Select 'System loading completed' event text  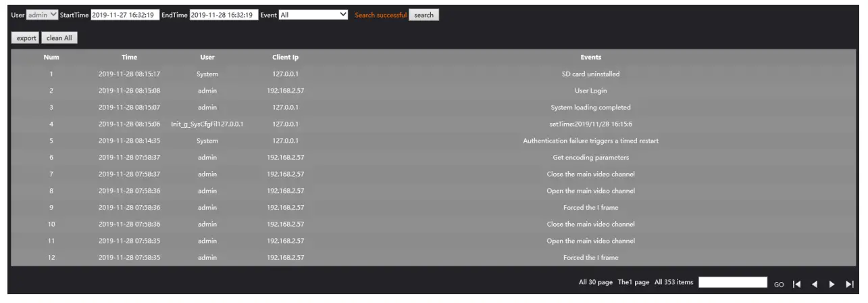click(591, 107)
